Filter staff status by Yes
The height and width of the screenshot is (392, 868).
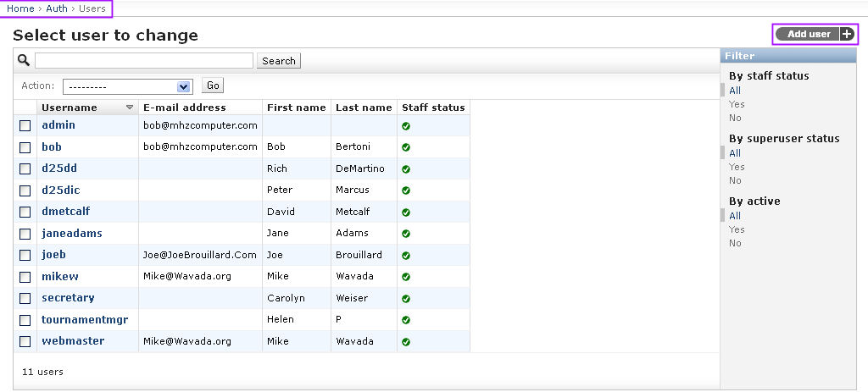tap(737, 104)
